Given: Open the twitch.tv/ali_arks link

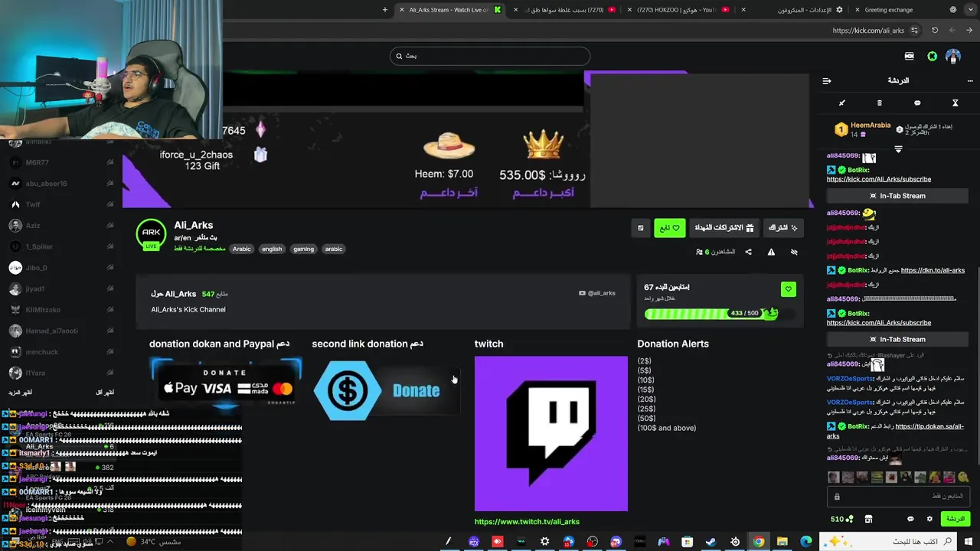Looking at the screenshot, I should 527,522.
